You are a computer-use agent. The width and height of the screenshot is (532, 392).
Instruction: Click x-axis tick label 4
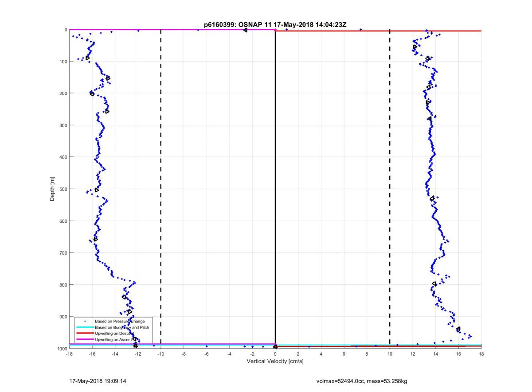click(321, 354)
